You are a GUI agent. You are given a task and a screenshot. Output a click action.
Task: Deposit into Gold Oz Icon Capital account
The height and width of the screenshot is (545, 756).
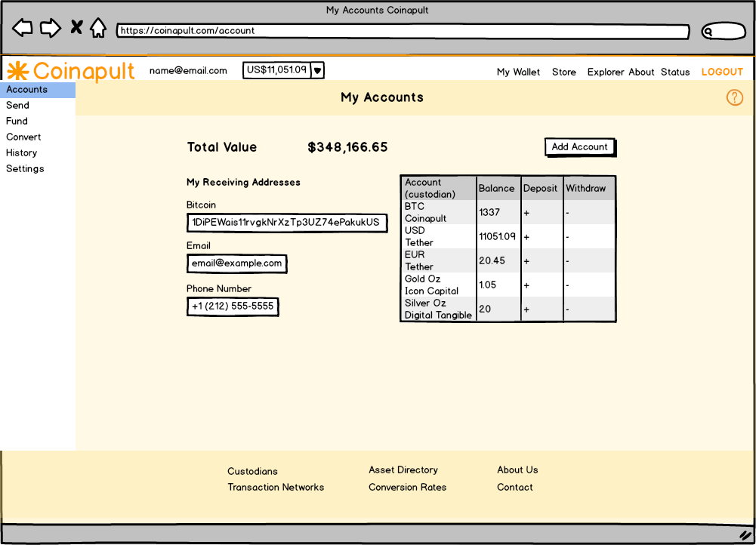[526, 285]
